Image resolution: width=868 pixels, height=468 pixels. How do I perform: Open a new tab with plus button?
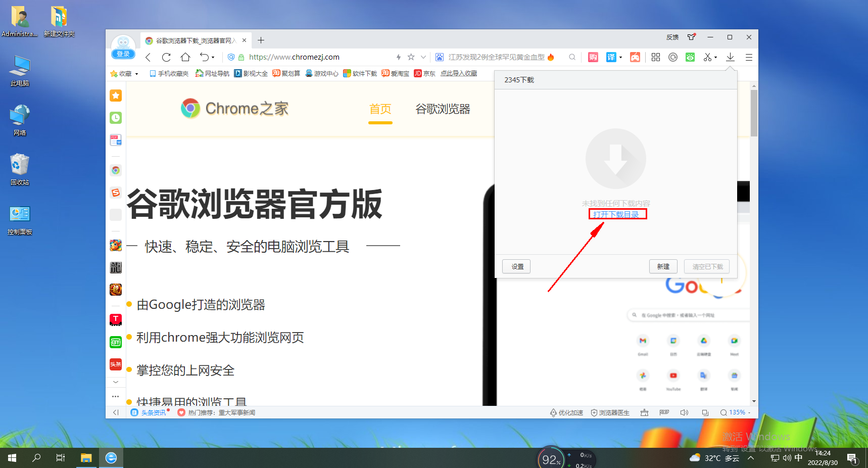point(261,40)
